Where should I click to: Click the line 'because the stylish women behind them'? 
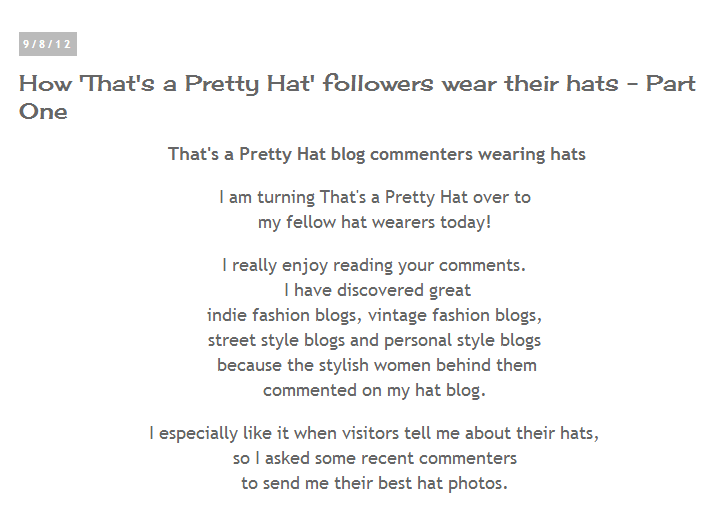[377, 365]
